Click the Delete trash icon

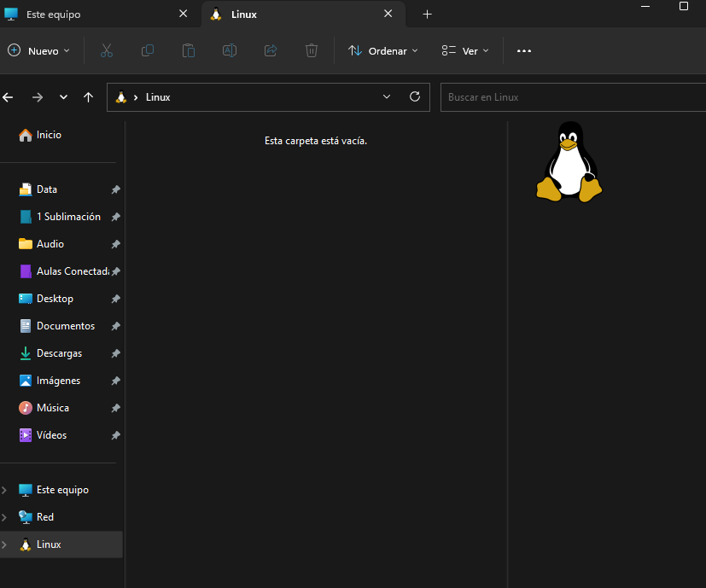(x=311, y=50)
